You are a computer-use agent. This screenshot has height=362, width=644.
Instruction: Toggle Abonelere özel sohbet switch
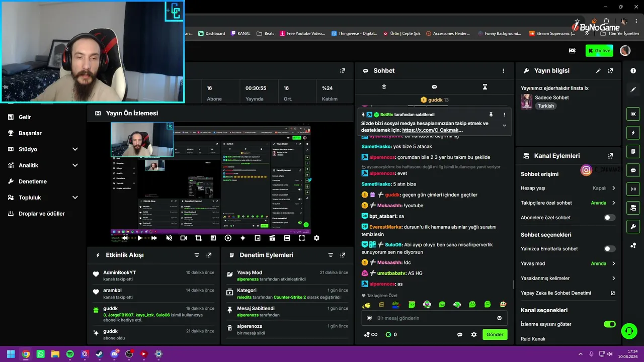click(x=609, y=218)
